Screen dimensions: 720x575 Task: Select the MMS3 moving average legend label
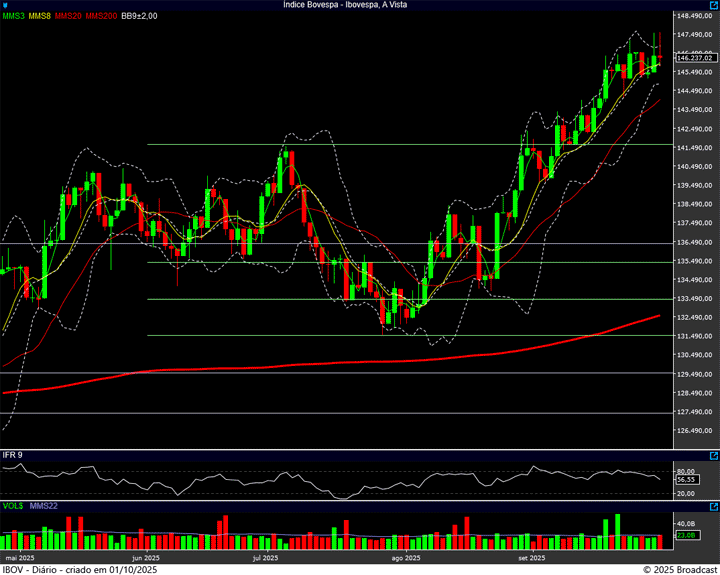(x=13, y=17)
